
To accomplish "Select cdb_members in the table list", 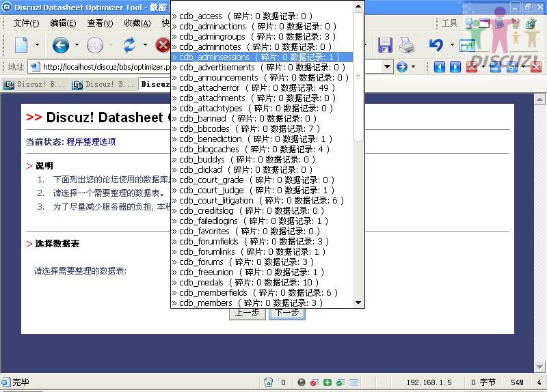I will pos(262,303).
